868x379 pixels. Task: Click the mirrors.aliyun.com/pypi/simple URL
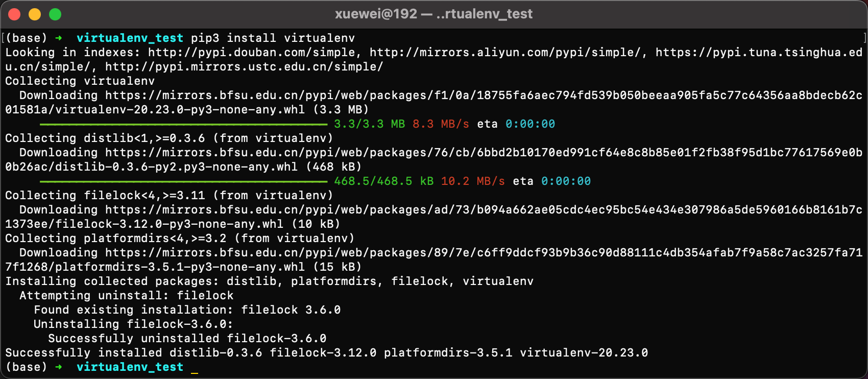coord(505,53)
